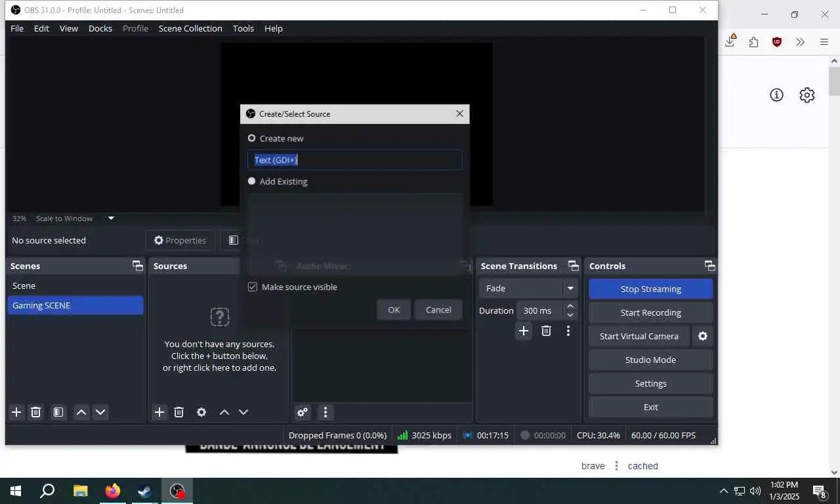Open Firefox from the Windows taskbar
Image resolution: width=840 pixels, height=504 pixels.
tap(113, 491)
